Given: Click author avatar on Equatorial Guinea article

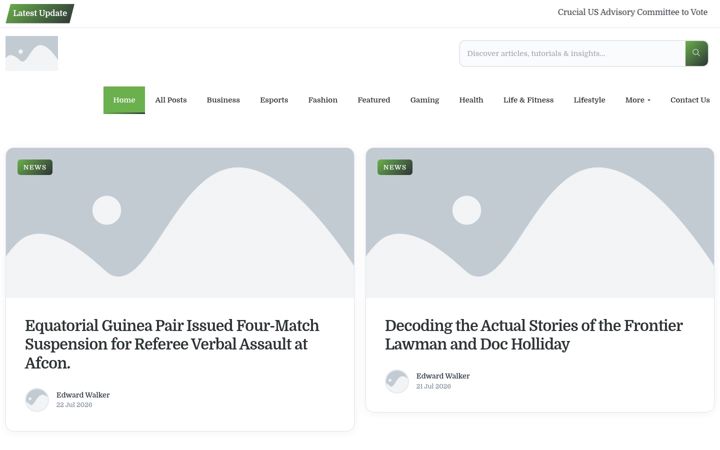Looking at the screenshot, I should point(37,400).
